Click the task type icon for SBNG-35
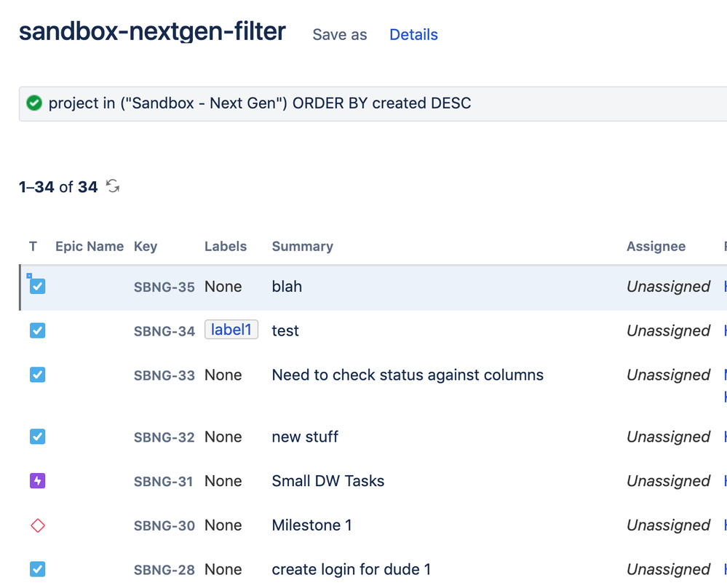 click(x=38, y=287)
